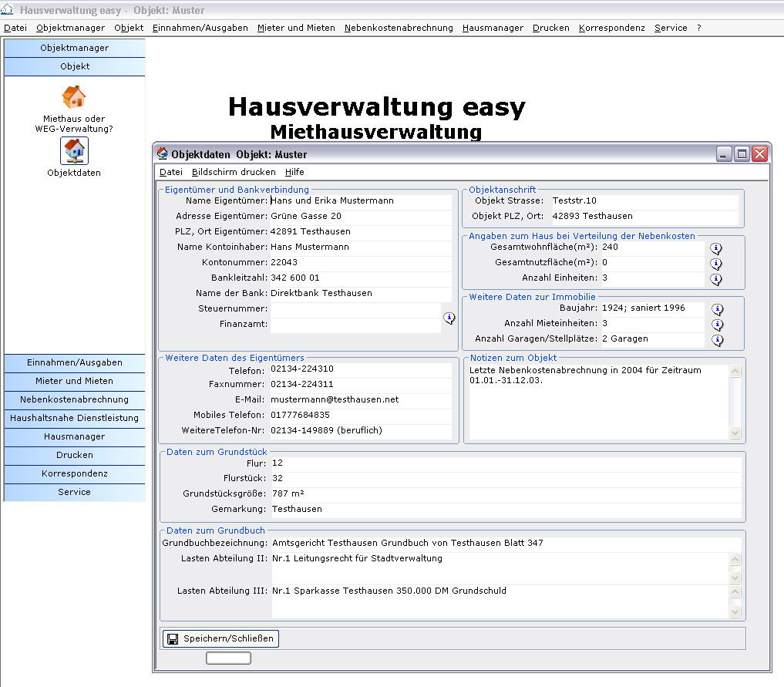
Task: Click Bildschirm drucken in Objektdaten window
Action: coord(234,172)
